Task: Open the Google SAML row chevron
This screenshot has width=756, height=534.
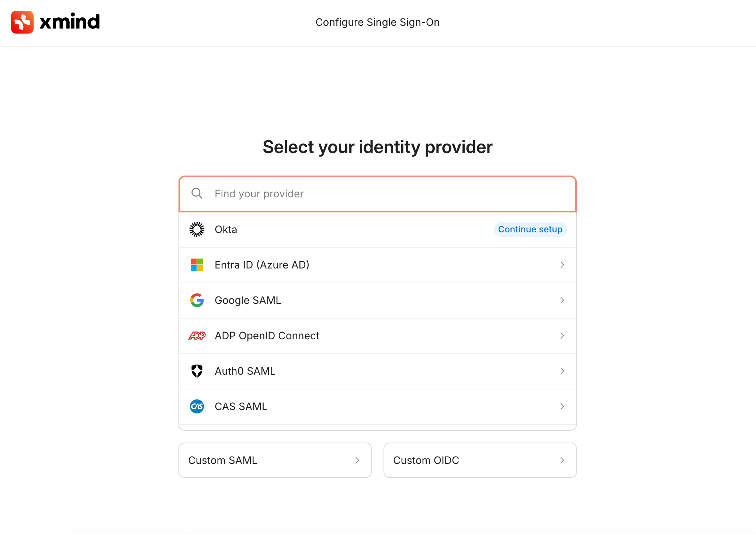Action: (x=562, y=300)
